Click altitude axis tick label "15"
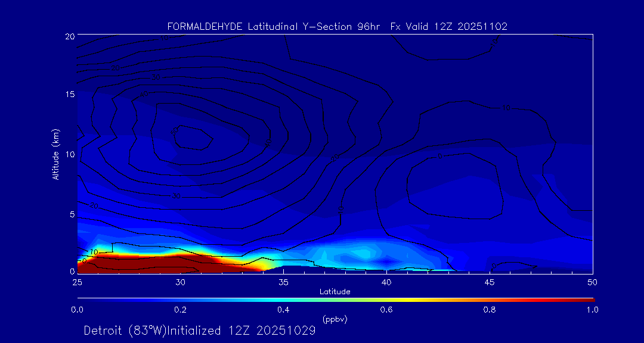The width and height of the screenshot is (644, 343). pos(69,94)
